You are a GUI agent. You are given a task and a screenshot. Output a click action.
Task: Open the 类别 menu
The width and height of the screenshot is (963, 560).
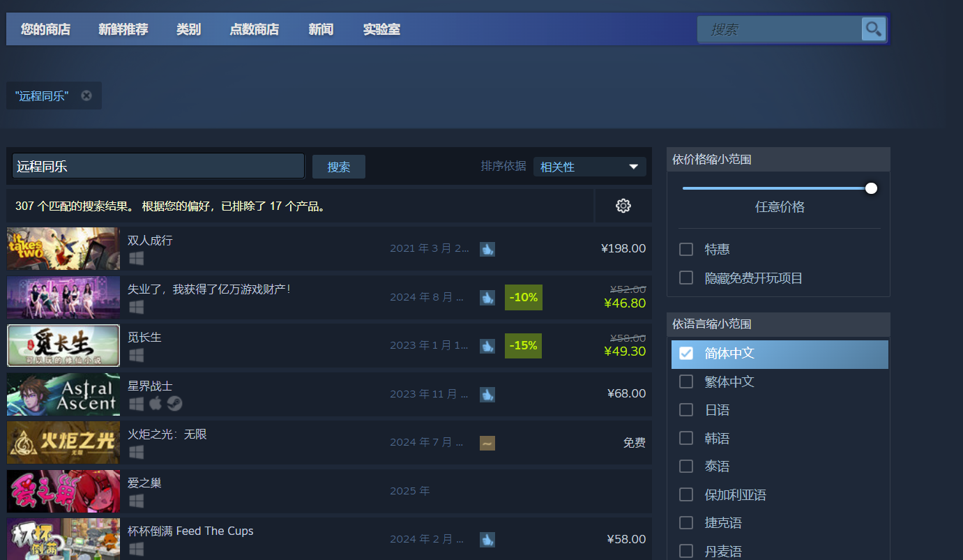click(x=188, y=29)
